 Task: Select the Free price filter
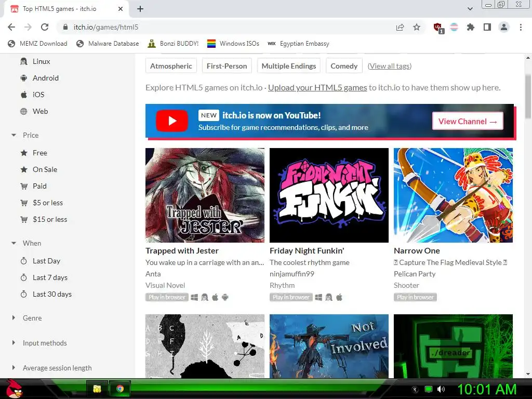(x=34, y=153)
